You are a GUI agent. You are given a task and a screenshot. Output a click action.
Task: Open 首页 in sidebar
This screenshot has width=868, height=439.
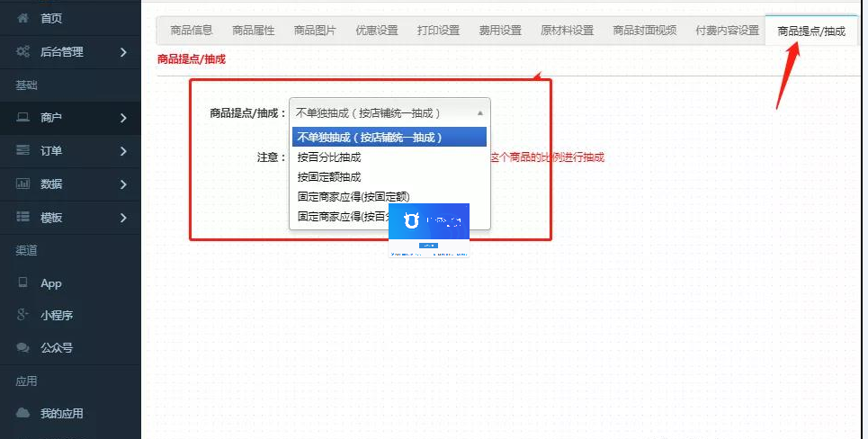point(51,19)
